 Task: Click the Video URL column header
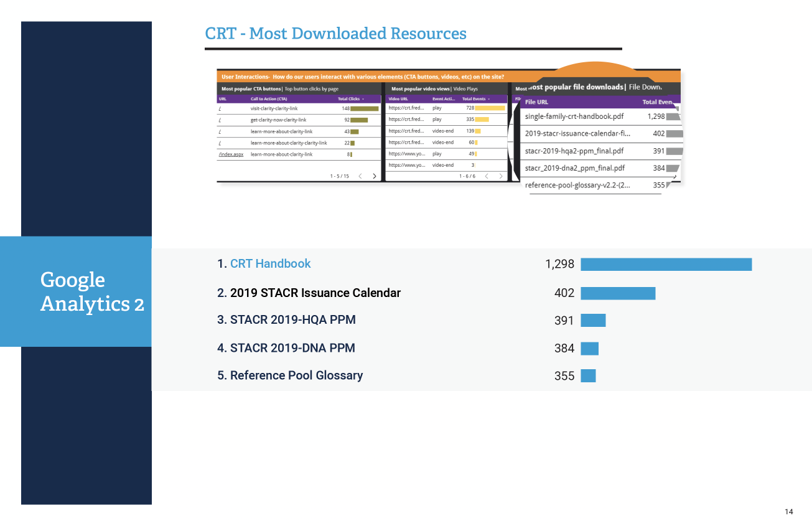(x=398, y=99)
